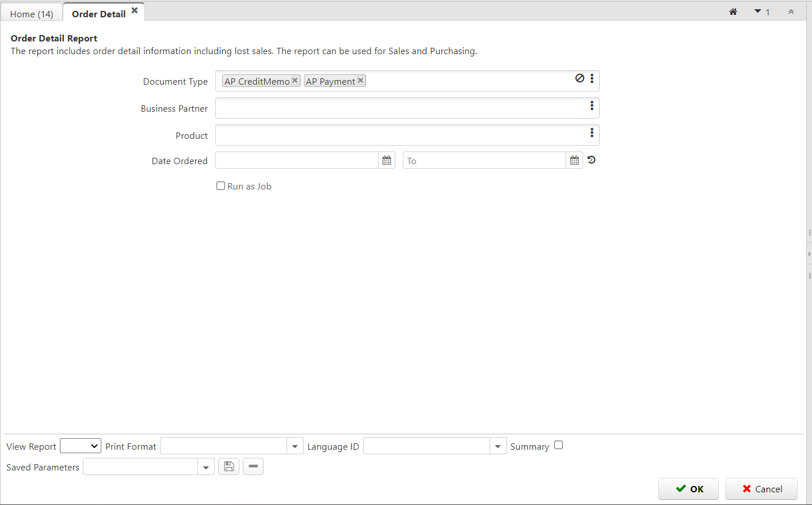
Task: Clear Document Type selections using the circle-slash icon
Action: (580, 78)
